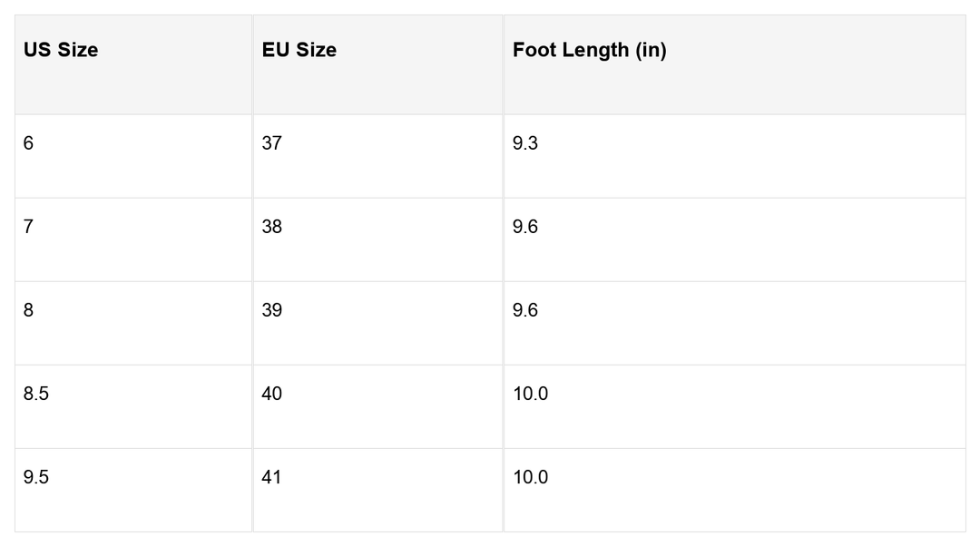The height and width of the screenshot is (546, 980).
Task: Click the EU size 40 cell
Action: [x=271, y=394]
